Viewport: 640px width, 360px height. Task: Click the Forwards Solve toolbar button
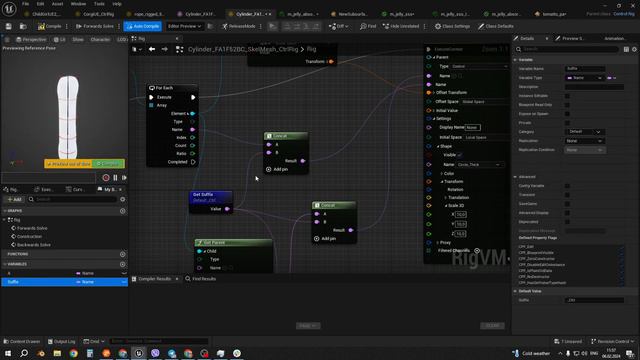tap(95, 26)
